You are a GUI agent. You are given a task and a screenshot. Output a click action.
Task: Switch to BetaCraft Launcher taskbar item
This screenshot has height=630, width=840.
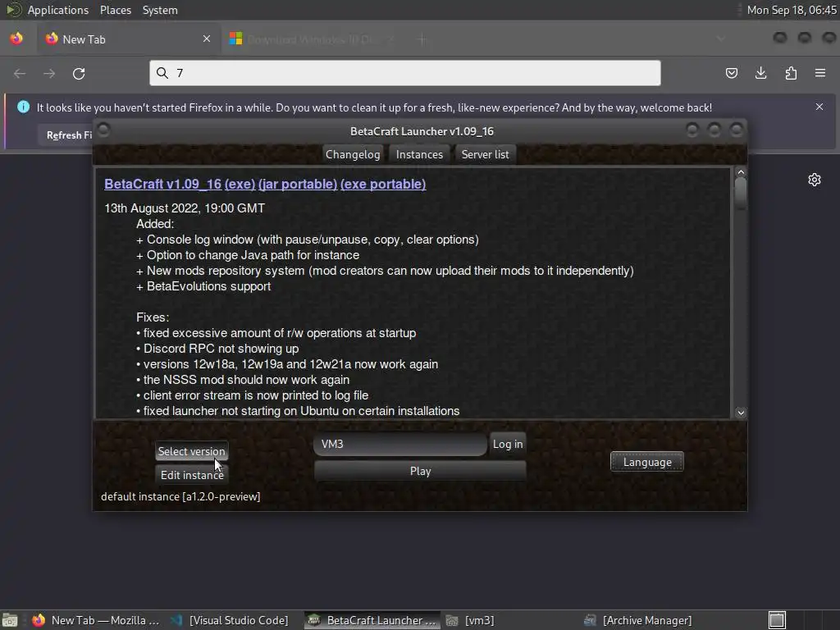[372, 620]
